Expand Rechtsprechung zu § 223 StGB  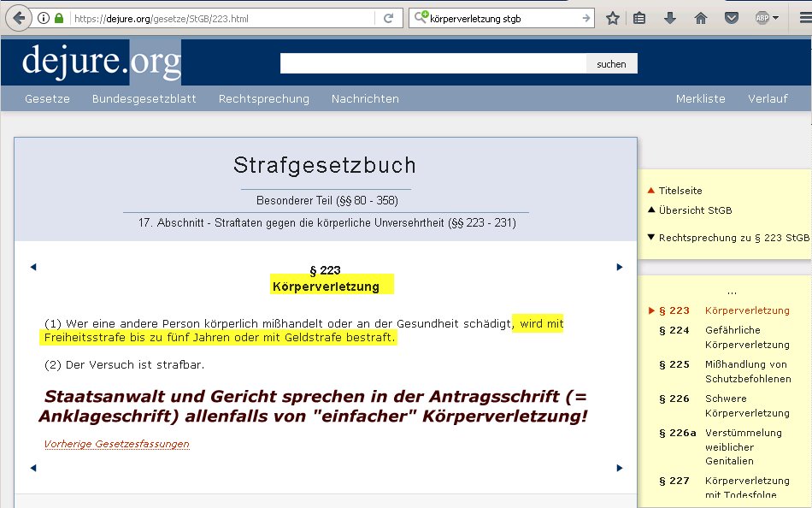click(x=733, y=238)
